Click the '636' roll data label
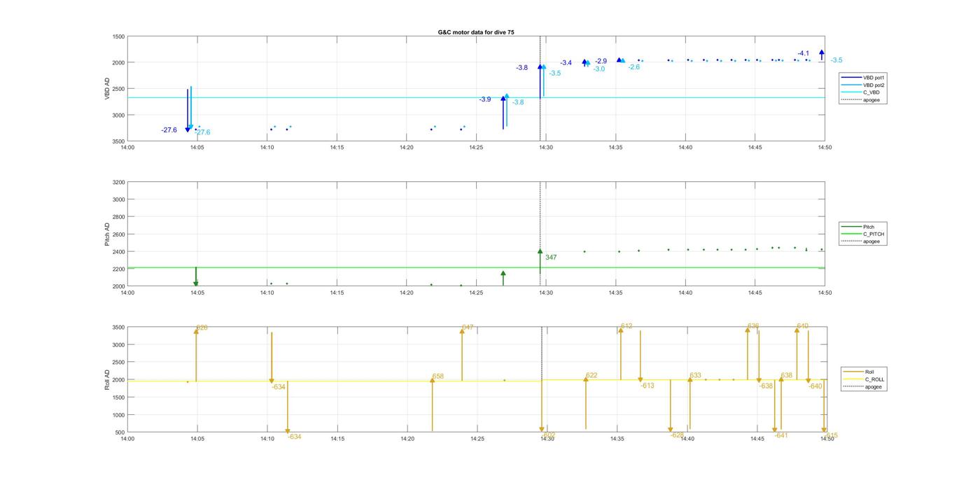This screenshot has width=980, height=485. tap(753, 326)
